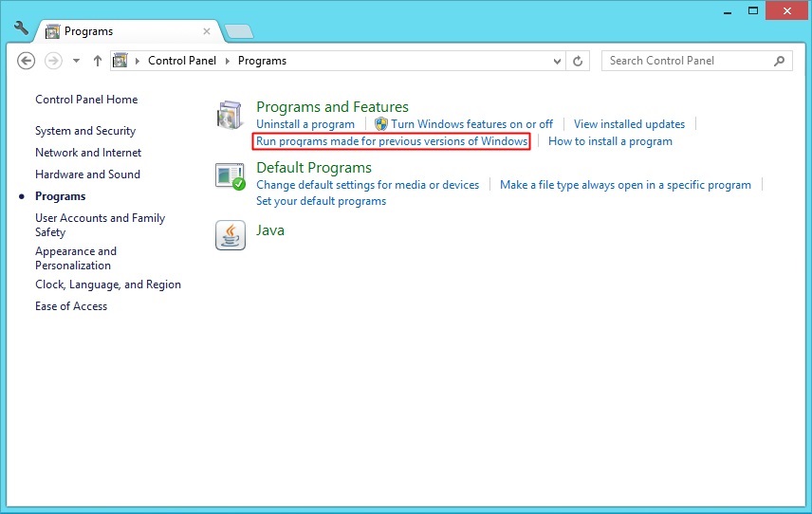Open recent locations dropdown arrow

click(76, 61)
